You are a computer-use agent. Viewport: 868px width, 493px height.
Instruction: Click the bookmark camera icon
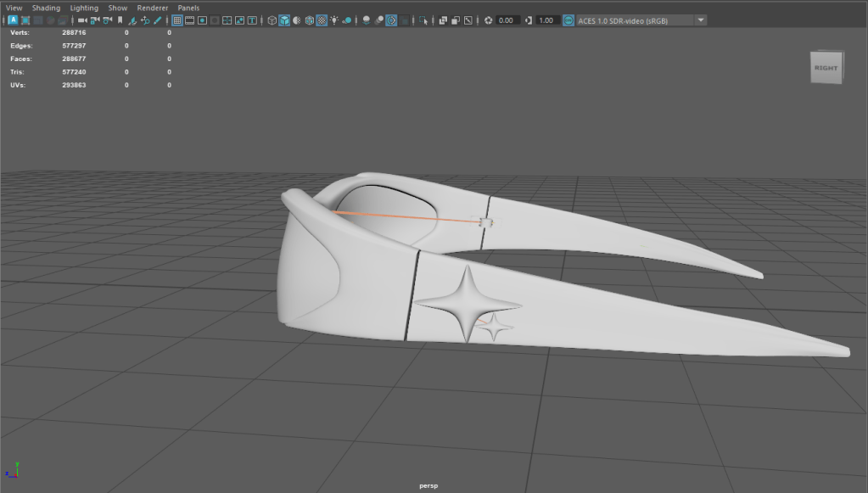(x=120, y=20)
